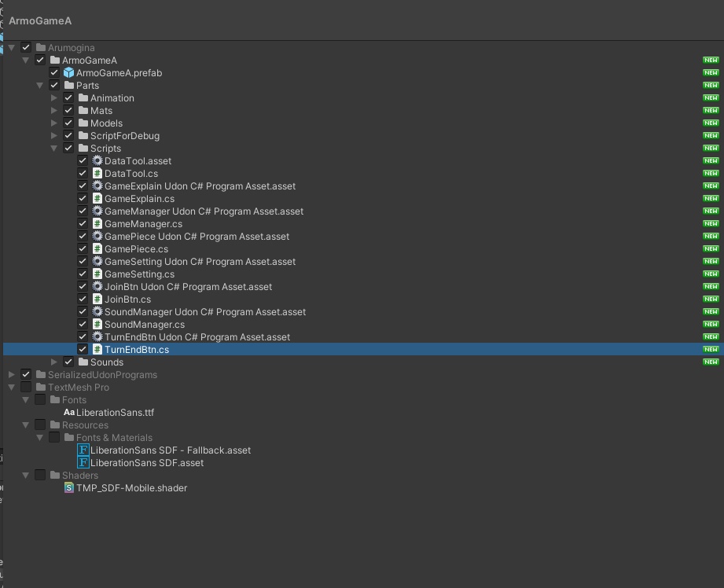Click the ArmoGameA.prefab cube icon

(x=69, y=72)
